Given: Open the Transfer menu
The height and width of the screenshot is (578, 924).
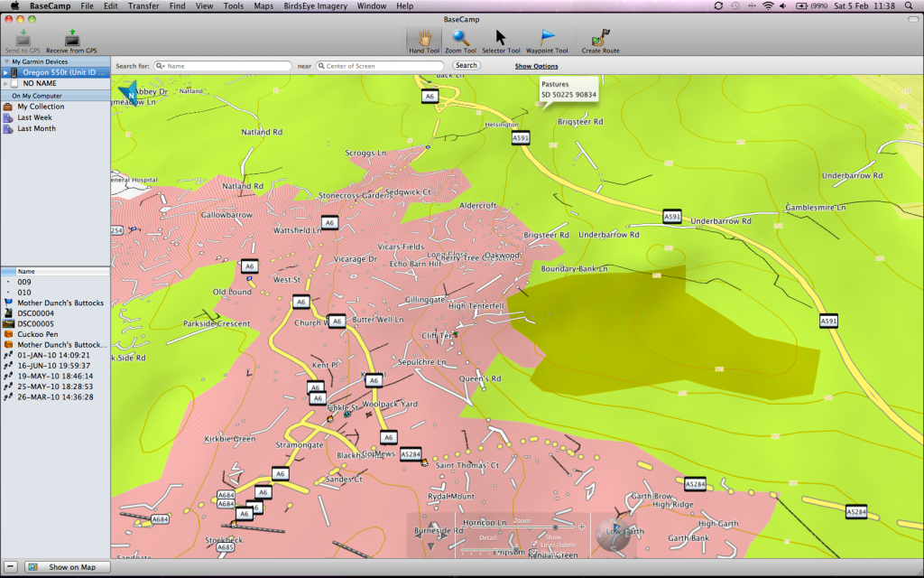Looking at the screenshot, I should pos(143,6).
